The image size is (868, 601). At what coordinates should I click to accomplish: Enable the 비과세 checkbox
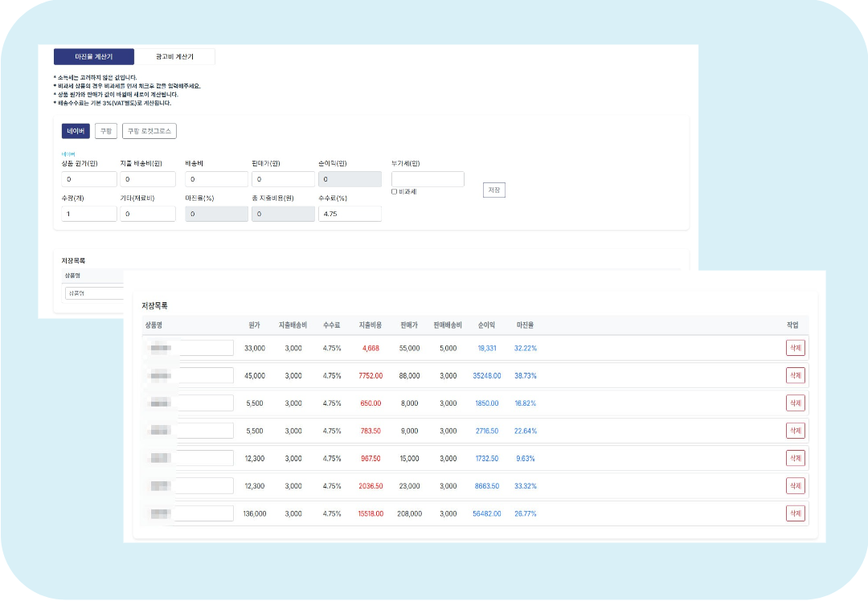(395, 192)
